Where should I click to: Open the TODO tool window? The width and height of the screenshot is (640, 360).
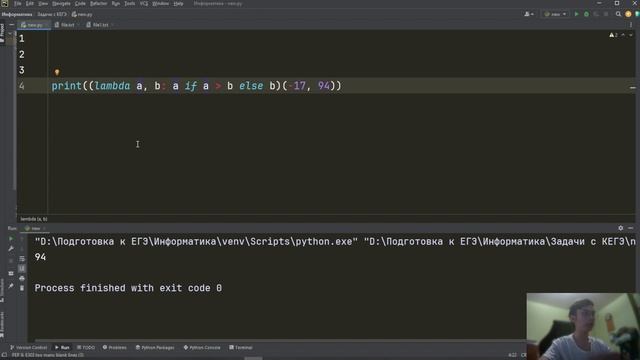86,348
